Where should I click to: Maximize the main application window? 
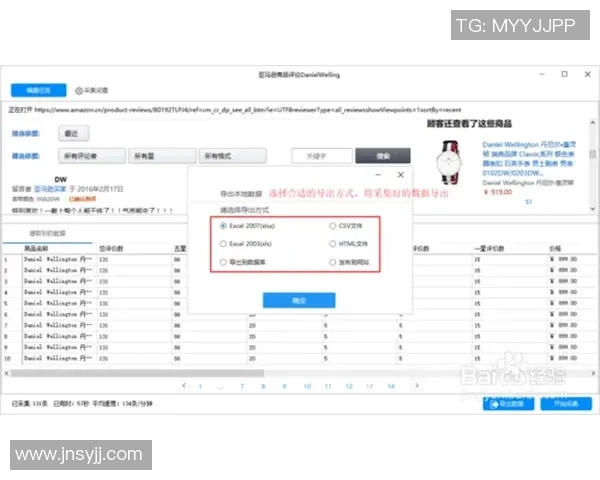pyautogui.click(x=564, y=74)
